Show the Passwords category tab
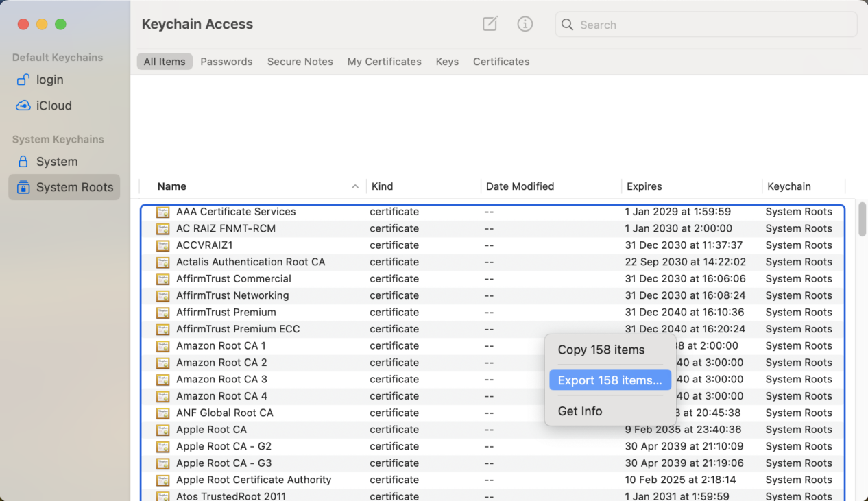 point(226,62)
